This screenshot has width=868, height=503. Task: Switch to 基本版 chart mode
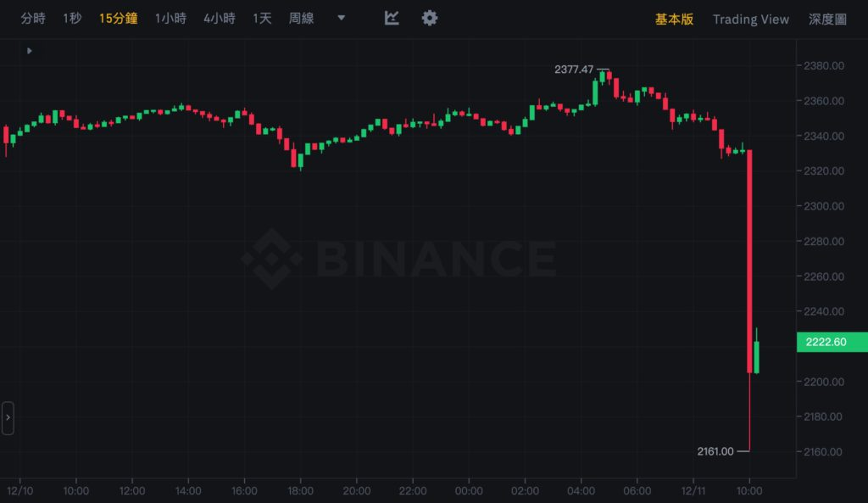[x=674, y=19]
